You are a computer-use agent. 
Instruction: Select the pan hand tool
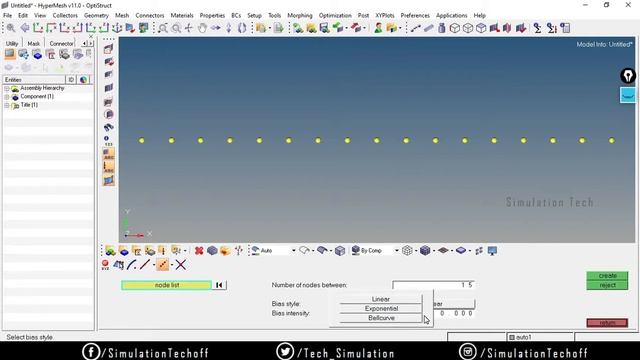[x=202, y=28]
